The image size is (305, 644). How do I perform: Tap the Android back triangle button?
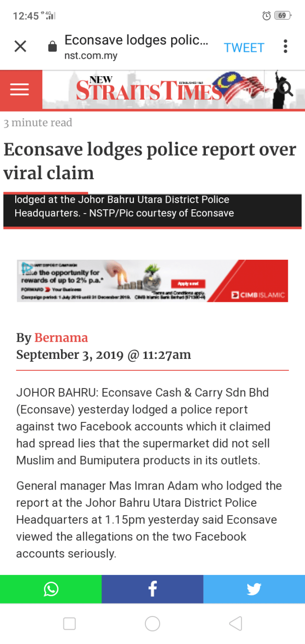pos(235,624)
